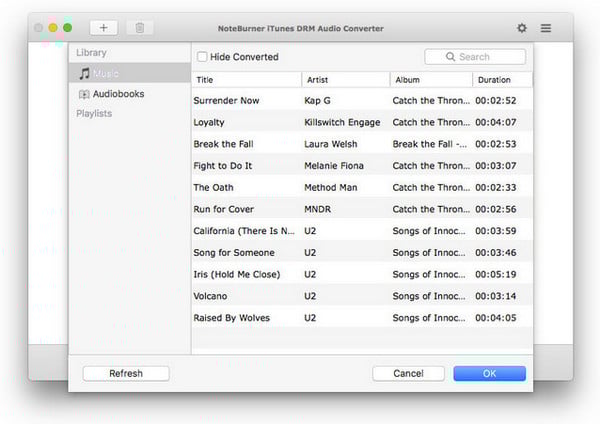Click the Refresh button
The image size is (600, 424).
point(126,373)
